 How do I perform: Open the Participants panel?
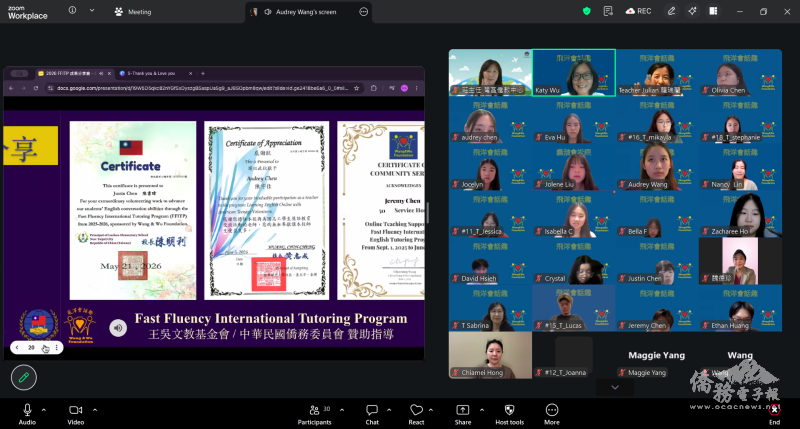pyautogui.click(x=314, y=414)
